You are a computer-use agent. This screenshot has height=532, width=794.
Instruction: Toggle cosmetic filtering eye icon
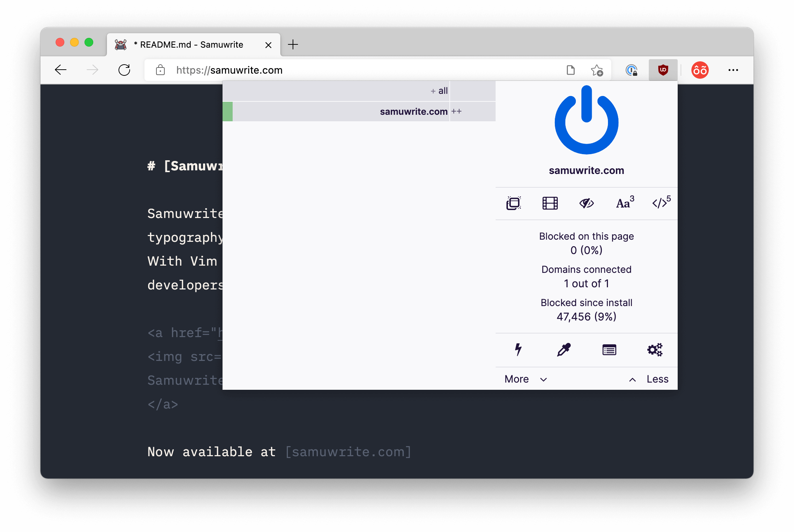click(586, 203)
